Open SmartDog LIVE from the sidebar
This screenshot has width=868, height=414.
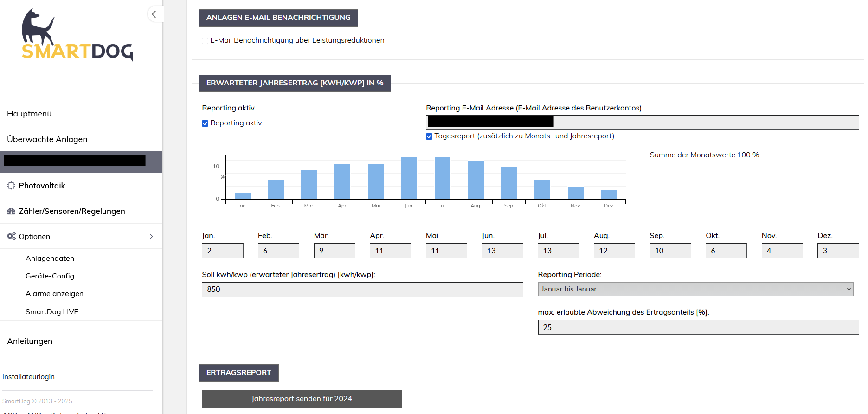click(51, 312)
